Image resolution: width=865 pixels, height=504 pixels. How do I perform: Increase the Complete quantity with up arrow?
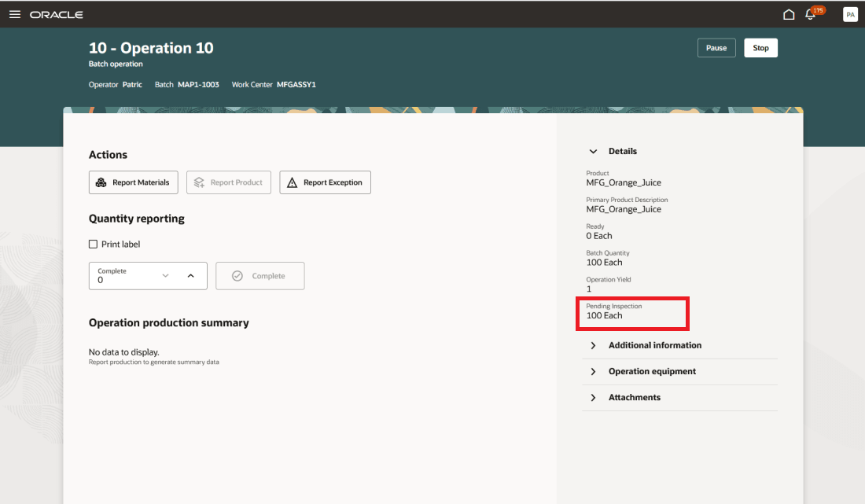pyautogui.click(x=191, y=276)
